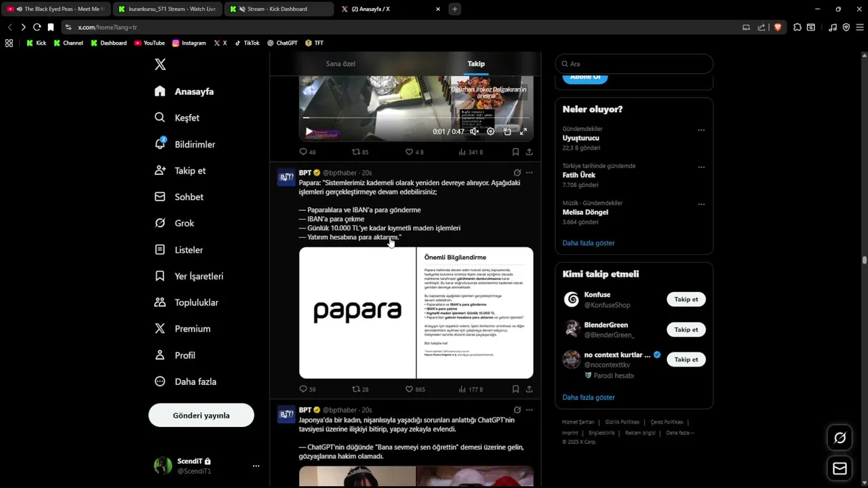Open Gizlilik Politikası link
Viewport: 868px width, 488px height.
pyautogui.click(x=622, y=422)
